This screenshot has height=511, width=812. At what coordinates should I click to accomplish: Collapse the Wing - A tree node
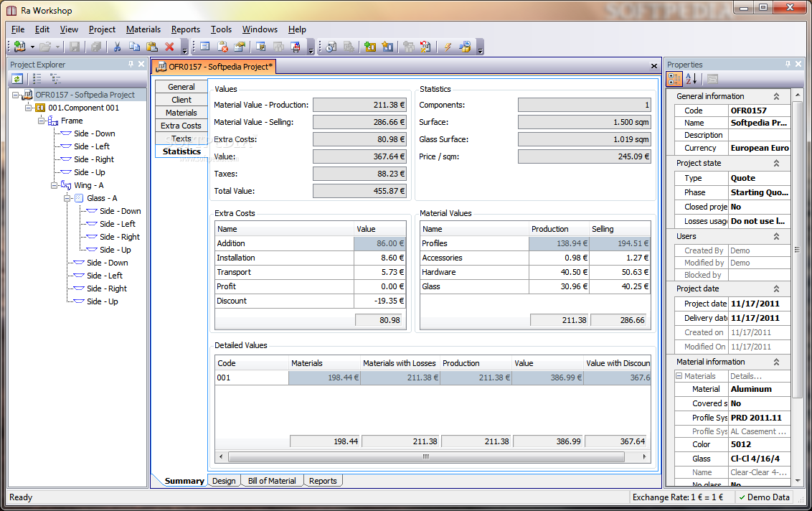point(55,185)
